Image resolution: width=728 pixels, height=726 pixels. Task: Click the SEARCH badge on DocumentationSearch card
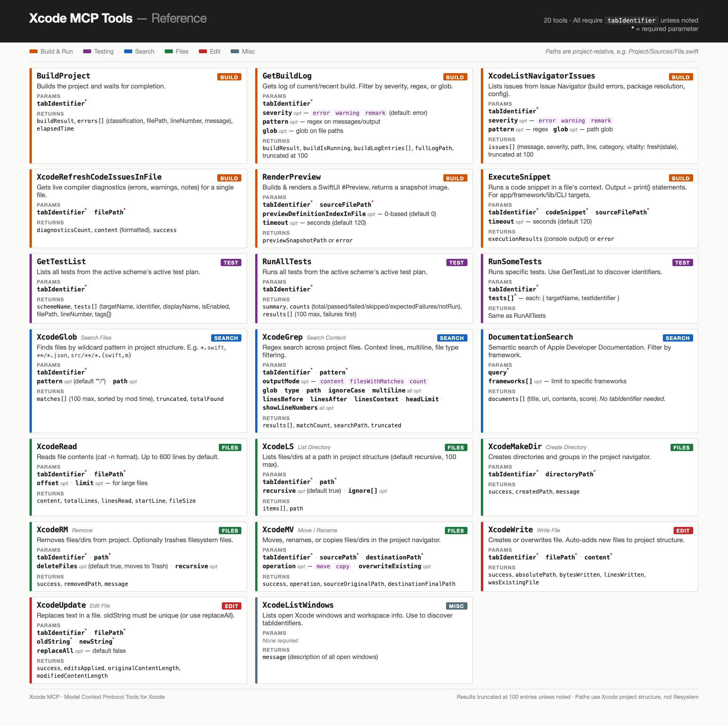[678, 338]
